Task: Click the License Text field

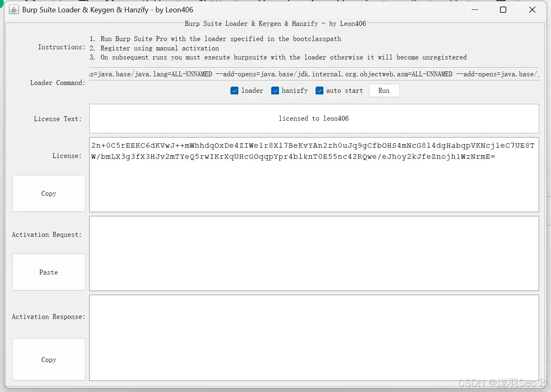Action: pyautogui.click(x=314, y=119)
